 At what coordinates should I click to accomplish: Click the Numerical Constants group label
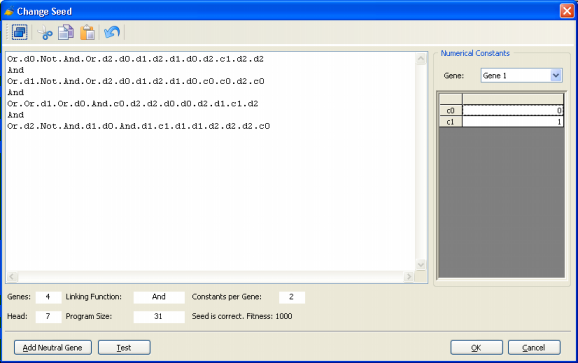coord(475,53)
